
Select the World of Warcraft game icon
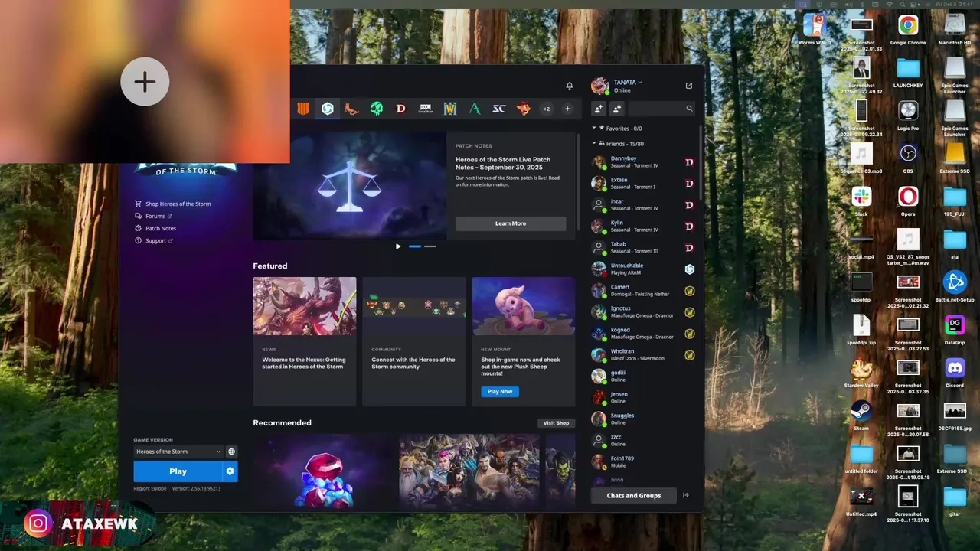point(450,109)
